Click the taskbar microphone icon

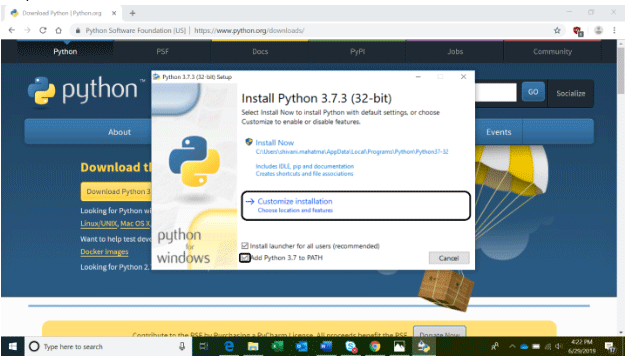click(x=182, y=346)
